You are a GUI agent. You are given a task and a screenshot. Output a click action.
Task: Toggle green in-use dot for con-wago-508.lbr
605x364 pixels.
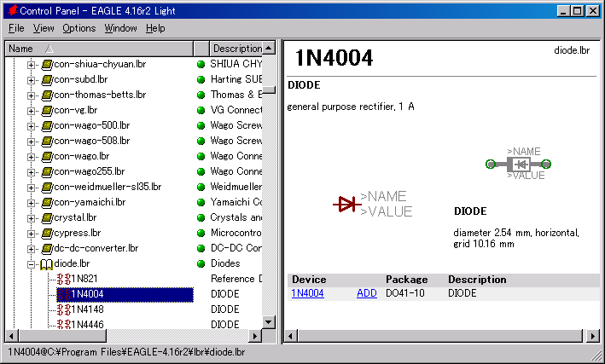click(201, 142)
